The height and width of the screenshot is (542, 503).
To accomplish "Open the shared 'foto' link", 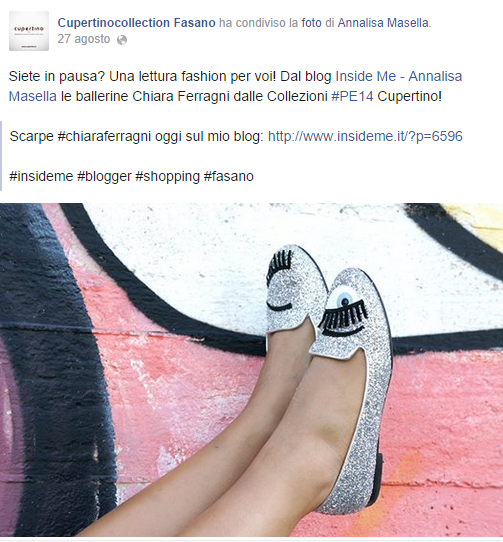I will click(311, 23).
